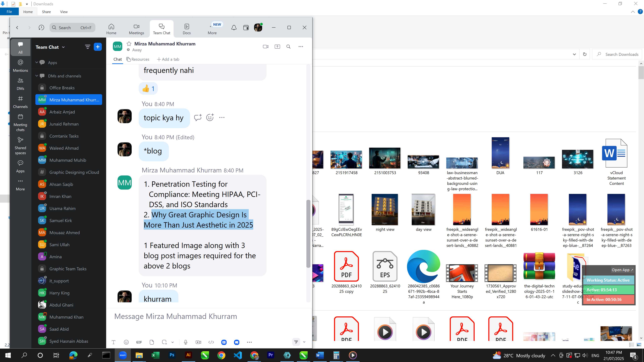Open screenshot capture tool in composer
644x362 pixels.
(x=164, y=342)
